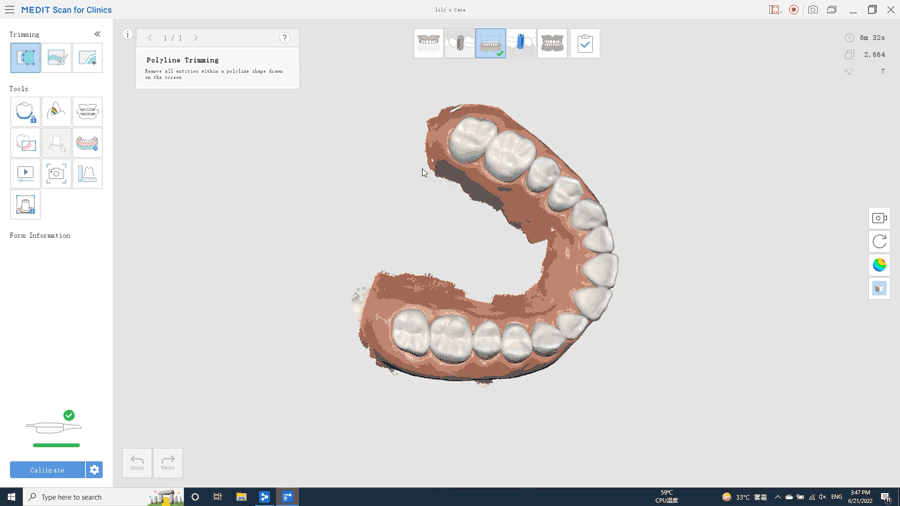Open the occlusion alignment jaws tool
The height and width of the screenshot is (506, 900).
pos(87,112)
